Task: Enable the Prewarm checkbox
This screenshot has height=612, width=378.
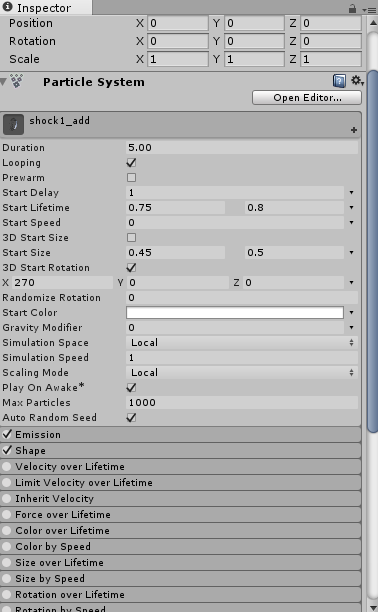Action: tap(132, 178)
